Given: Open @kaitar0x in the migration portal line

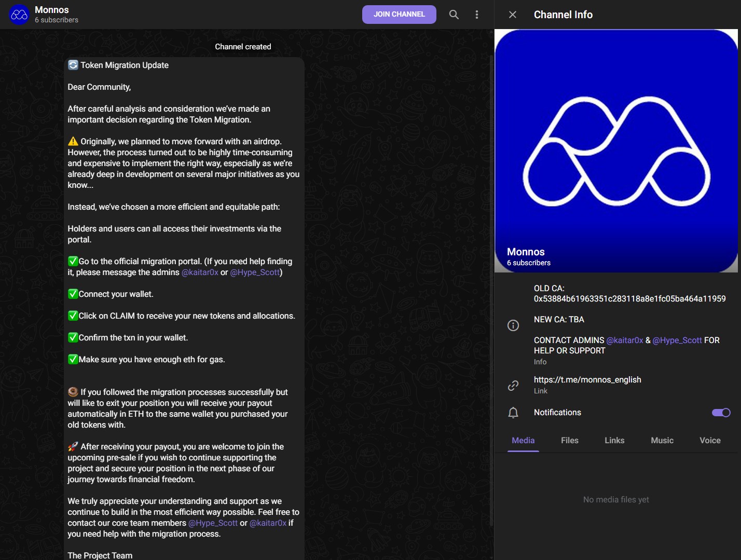Looking at the screenshot, I should [200, 272].
